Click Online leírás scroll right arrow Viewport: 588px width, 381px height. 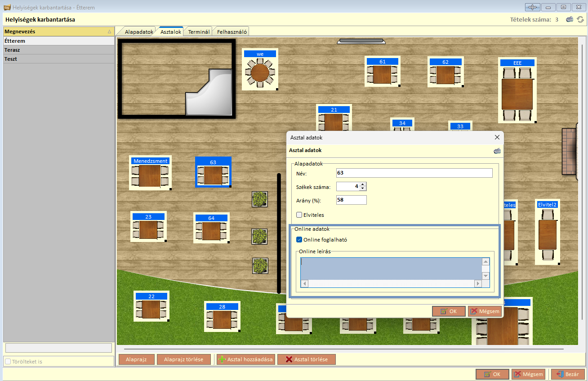478,284
